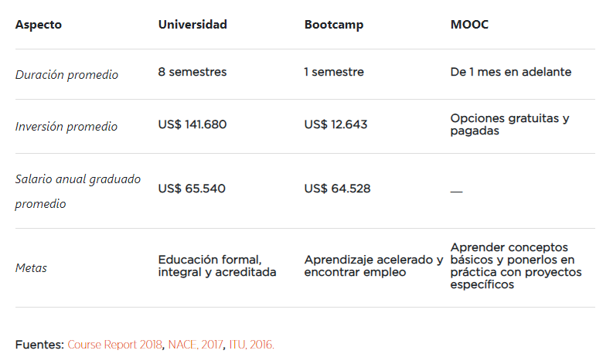This screenshot has width=596, height=364.
Task: Click the Bootcamp column header
Action: (x=333, y=25)
